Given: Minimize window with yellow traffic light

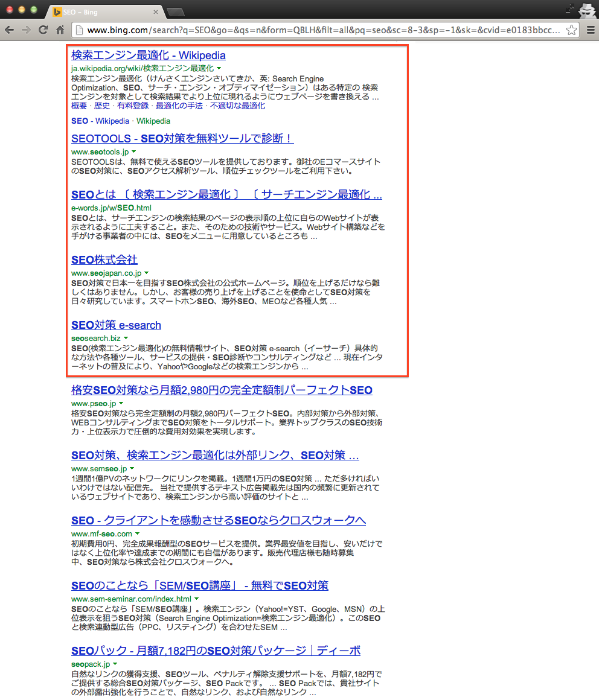Looking at the screenshot, I should click(x=22, y=10).
